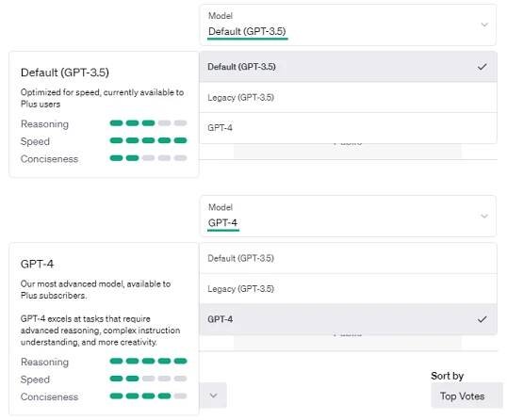This screenshot has width=507, height=420.
Task: Click the chevron button left of Sort by
Action: tap(213, 396)
